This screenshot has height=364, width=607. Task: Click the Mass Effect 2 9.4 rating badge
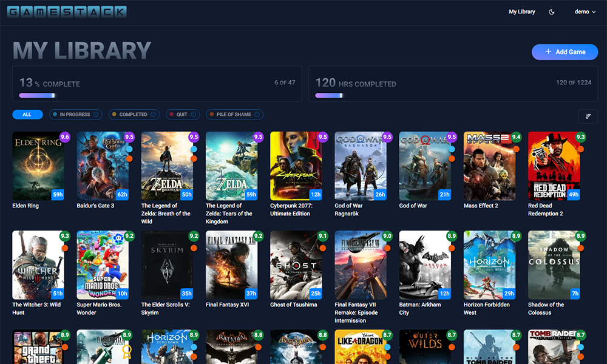[x=516, y=137]
